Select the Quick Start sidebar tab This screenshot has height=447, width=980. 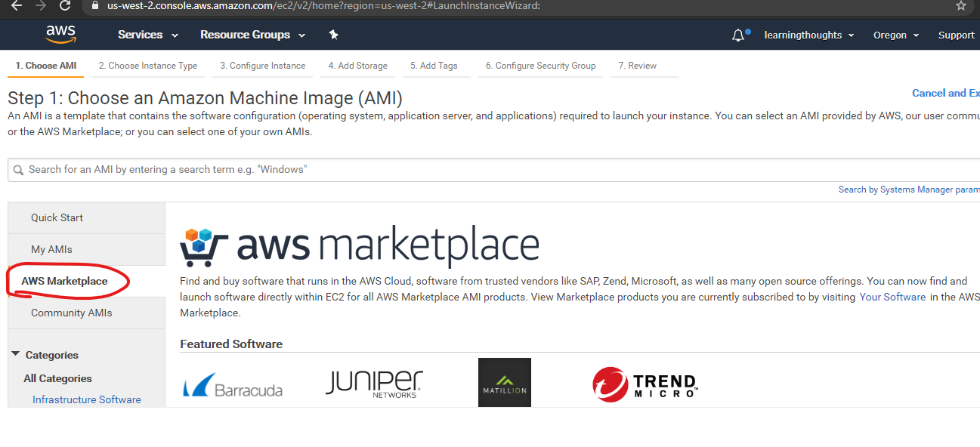87,217
